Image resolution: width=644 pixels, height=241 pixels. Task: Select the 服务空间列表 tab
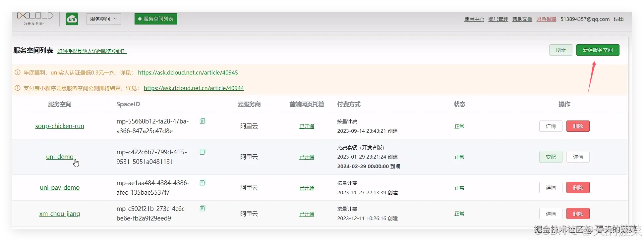(x=156, y=19)
